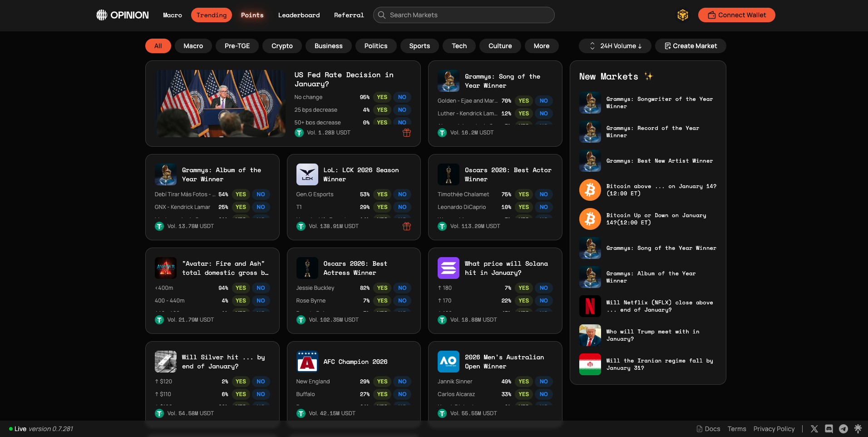Select NO for Jessie Buckley

[x=402, y=288]
